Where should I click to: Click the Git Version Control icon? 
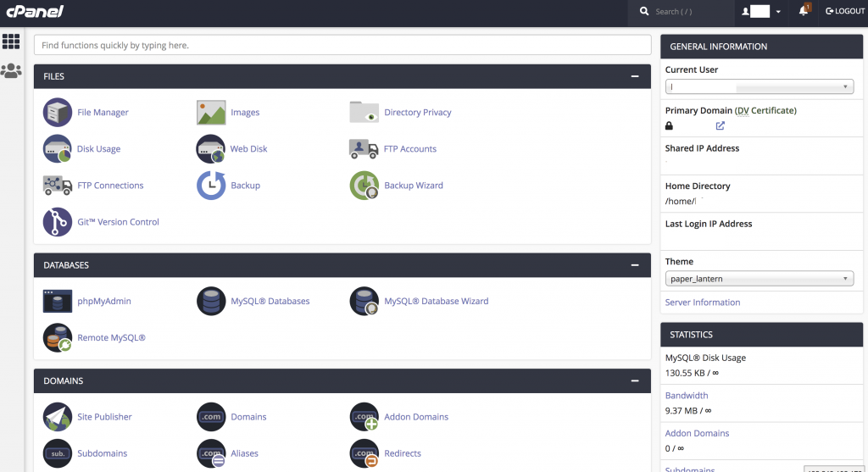pos(58,222)
